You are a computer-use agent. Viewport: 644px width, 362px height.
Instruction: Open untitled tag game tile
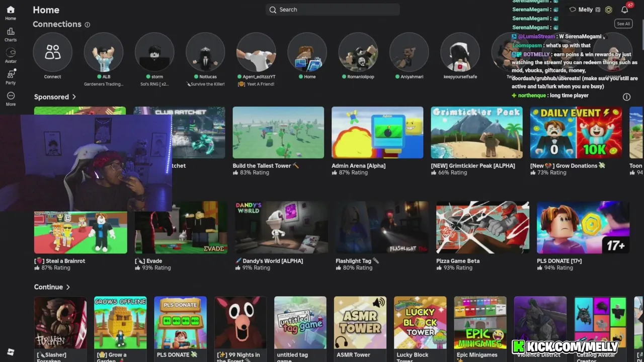point(300,322)
